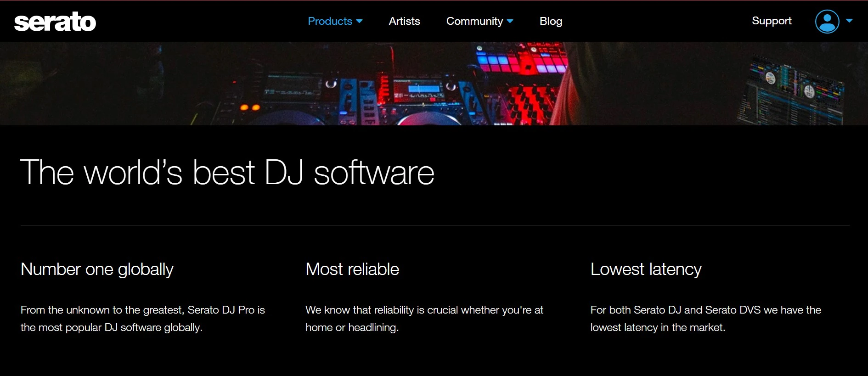Open the Community dropdown menu
868x376 pixels.
pyautogui.click(x=480, y=21)
